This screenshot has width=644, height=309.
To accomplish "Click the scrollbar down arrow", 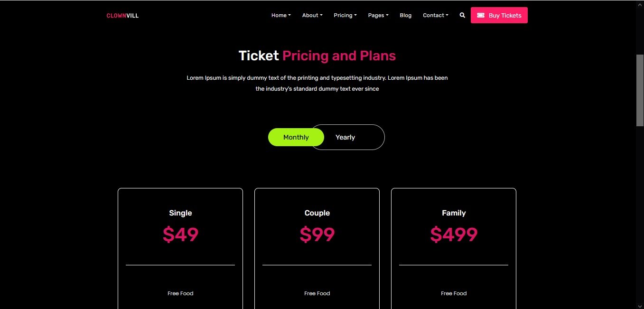I will pos(640,305).
